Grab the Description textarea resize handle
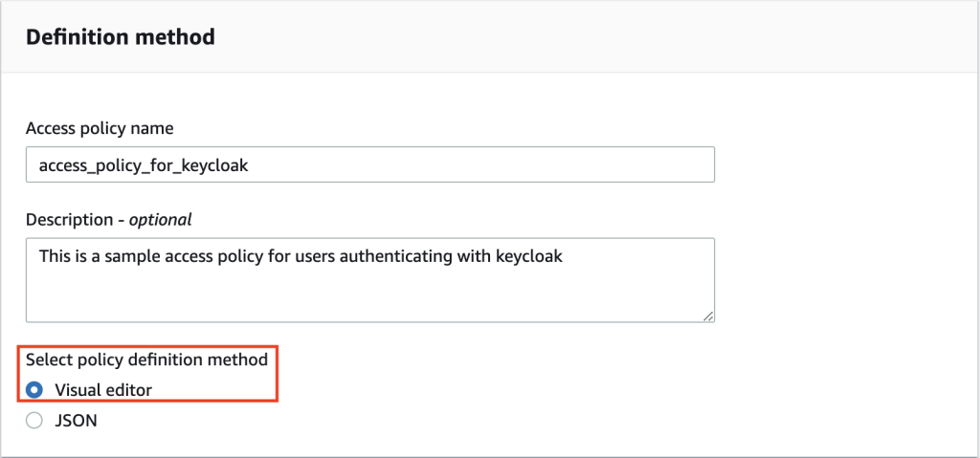The height and width of the screenshot is (458, 980). [707, 316]
